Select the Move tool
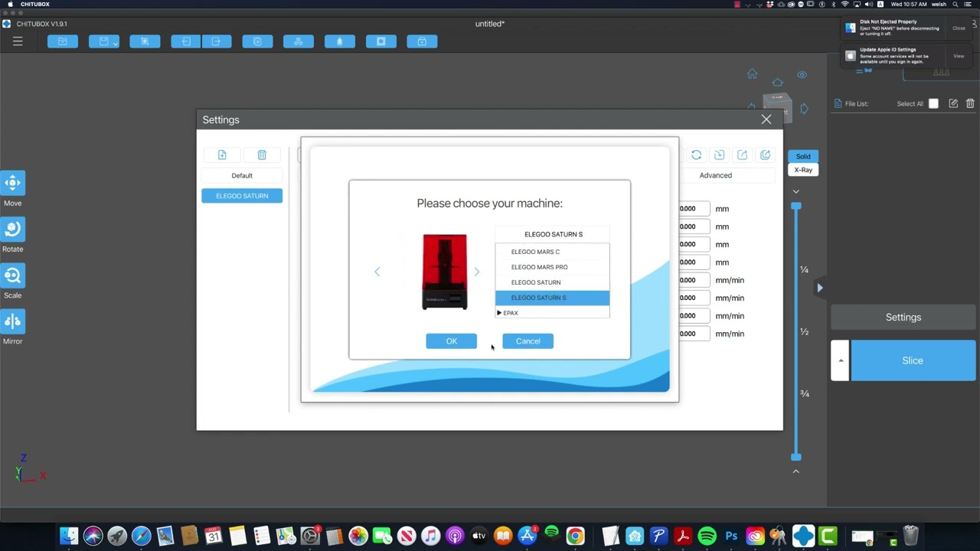The image size is (980, 551). click(12, 183)
